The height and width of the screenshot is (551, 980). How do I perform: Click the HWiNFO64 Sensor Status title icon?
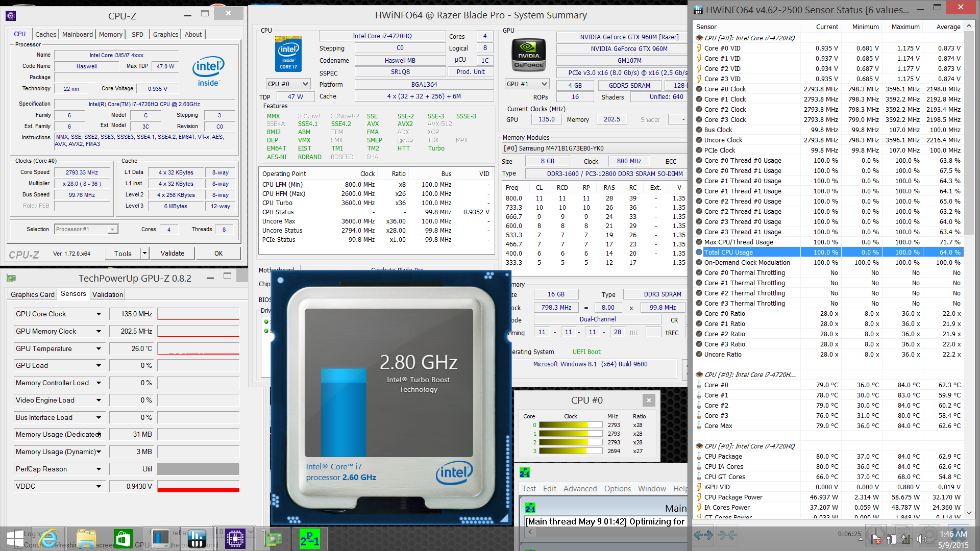click(697, 9)
